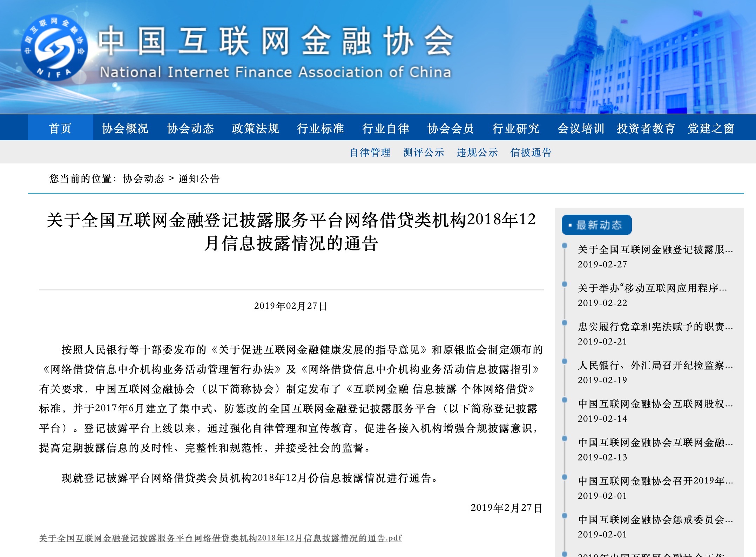Click the NIFA circular logo
This screenshot has width=756, height=557.
(x=54, y=48)
